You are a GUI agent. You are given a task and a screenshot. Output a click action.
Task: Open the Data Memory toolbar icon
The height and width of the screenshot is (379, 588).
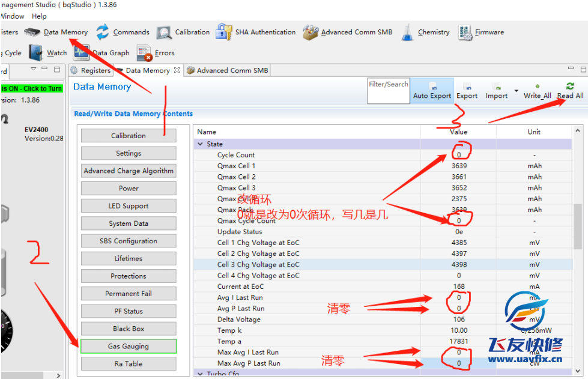click(32, 32)
